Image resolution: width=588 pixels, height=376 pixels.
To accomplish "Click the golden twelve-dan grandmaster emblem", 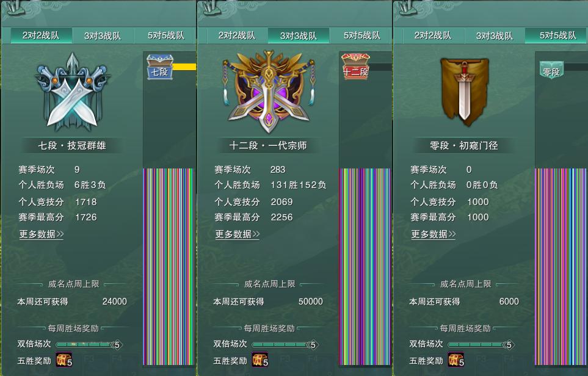I will (x=269, y=92).
